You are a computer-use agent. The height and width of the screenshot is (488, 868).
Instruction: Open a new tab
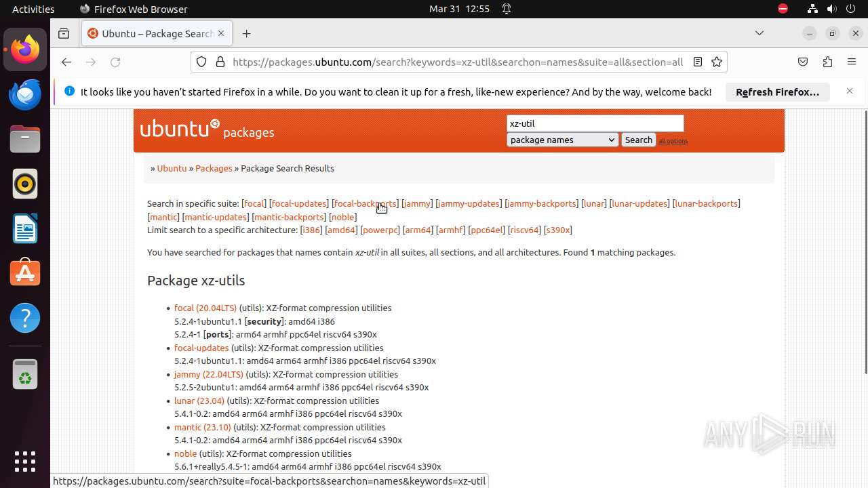pos(246,33)
